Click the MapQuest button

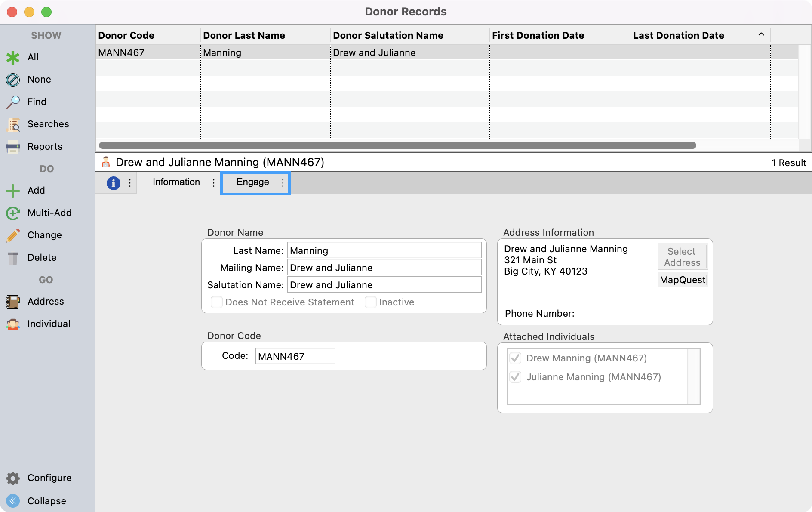(682, 280)
